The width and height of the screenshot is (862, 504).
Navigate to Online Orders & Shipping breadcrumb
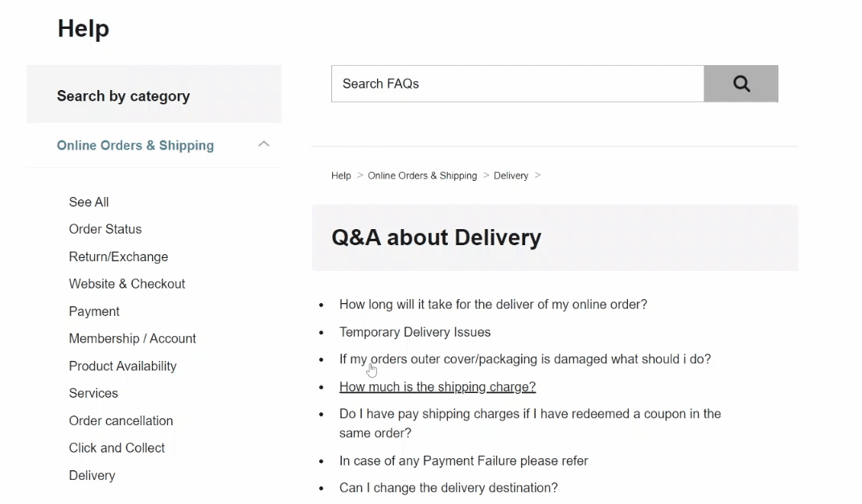422,175
